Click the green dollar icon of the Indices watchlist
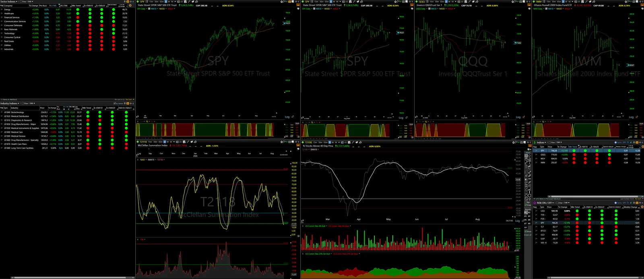The width and height of the screenshot is (644, 279). tap(535, 142)
